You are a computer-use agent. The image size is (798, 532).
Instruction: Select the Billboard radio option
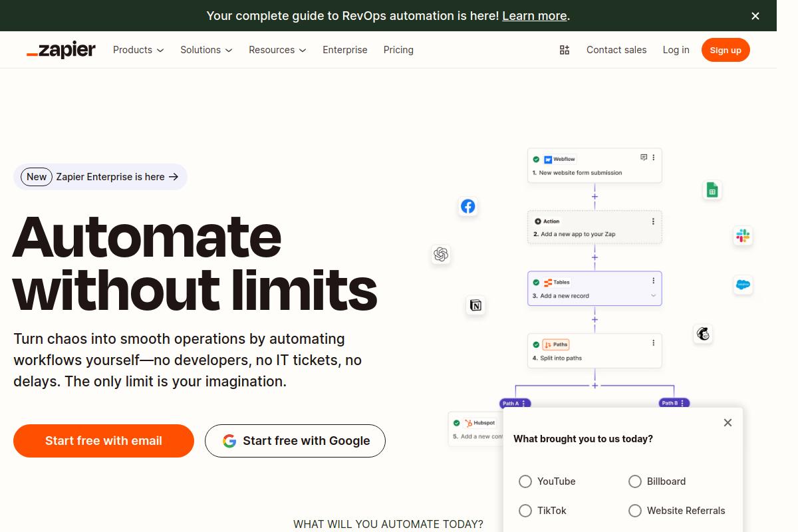[x=635, y=481]
